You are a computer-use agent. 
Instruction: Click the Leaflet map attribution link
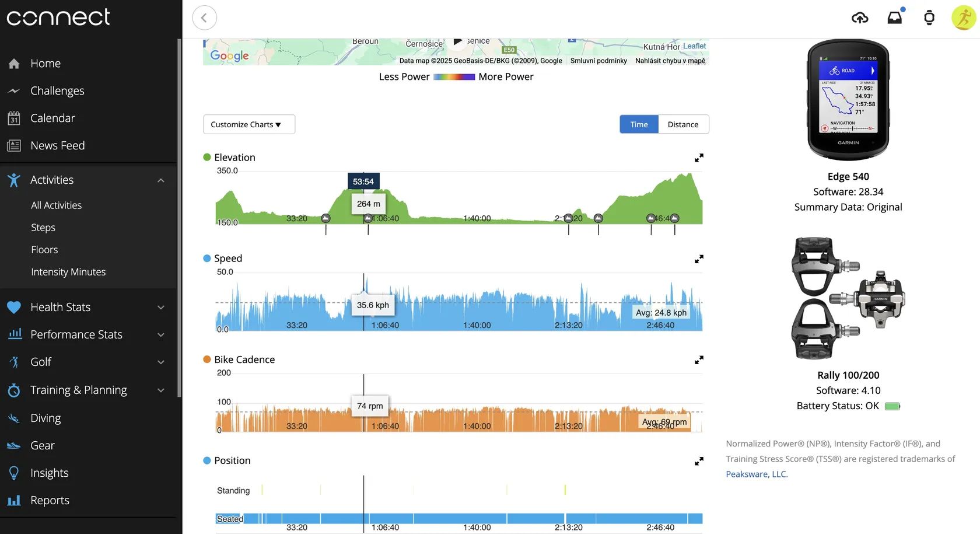pyautogui.click(x=694, y=46)
